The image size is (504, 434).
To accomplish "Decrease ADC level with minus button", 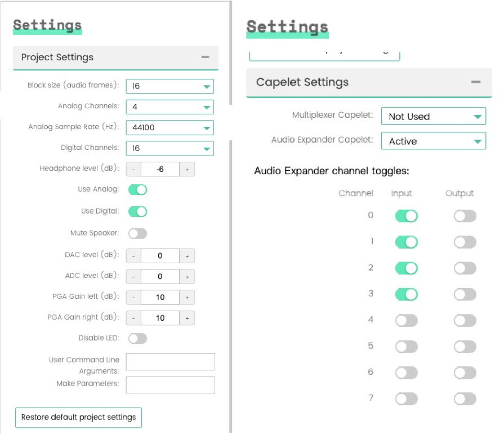I will coord(133,277).
